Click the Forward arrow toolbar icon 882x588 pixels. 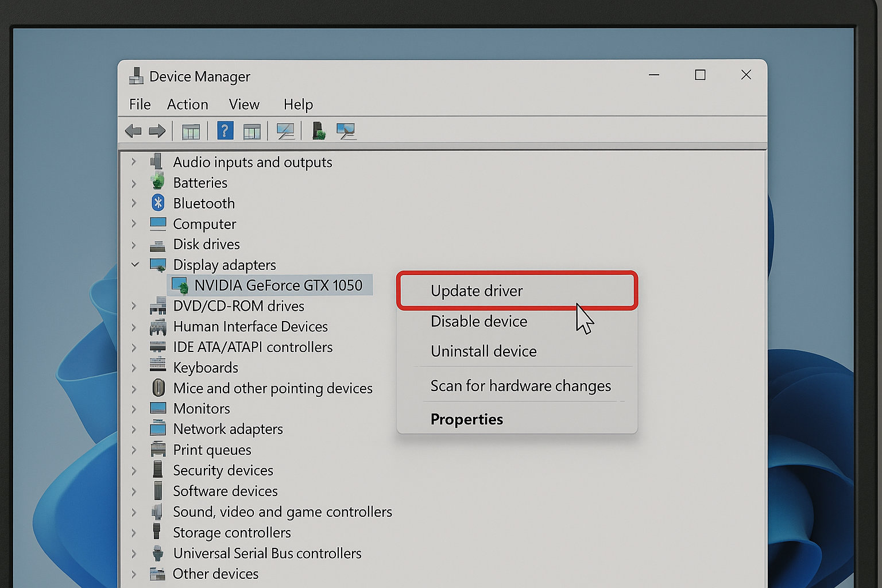pos(157,131)
